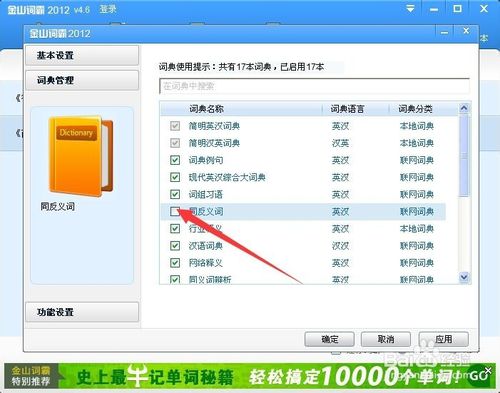Enable the 同反义词 checkbox
The height and width of the screenshot is (393, 500).
(x=175, y=211)
